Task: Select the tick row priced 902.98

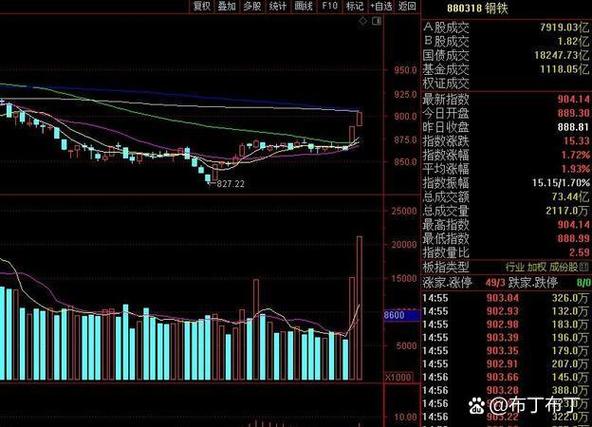Action: point(506,325)
